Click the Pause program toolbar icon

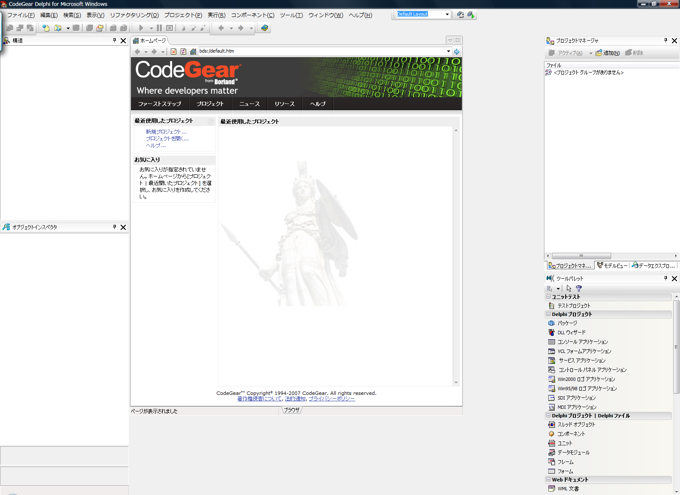(x=159, y=28)
